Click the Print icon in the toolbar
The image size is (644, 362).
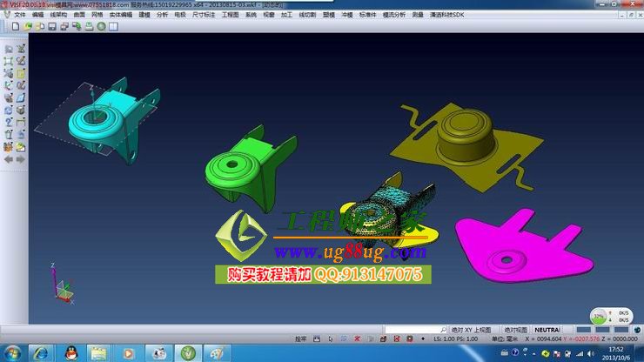pyautogui.click(x=89, y=26)
